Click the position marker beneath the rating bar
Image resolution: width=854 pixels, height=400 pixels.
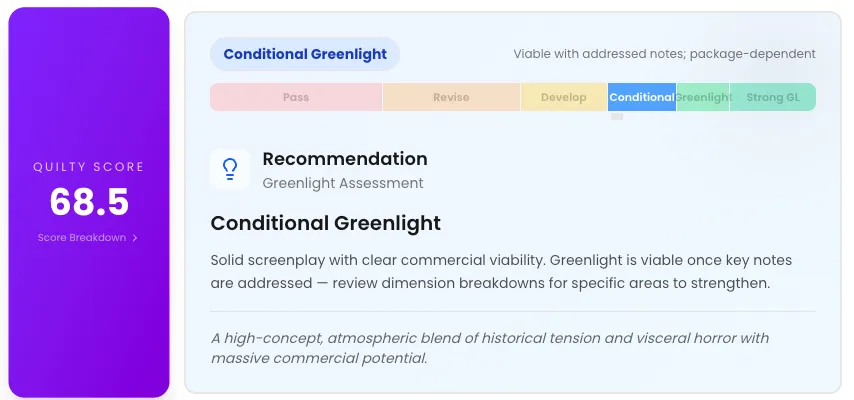(x=617, y=117)
